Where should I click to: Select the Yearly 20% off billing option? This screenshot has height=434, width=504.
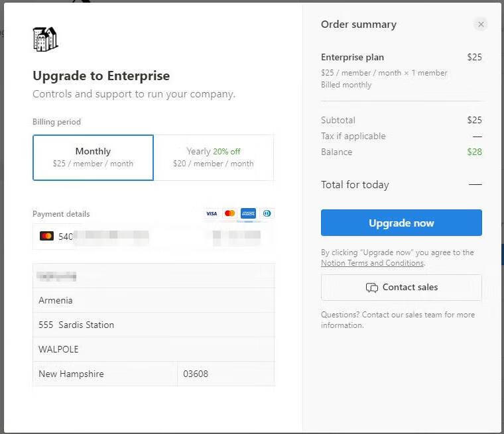click(x=213, y=157)
